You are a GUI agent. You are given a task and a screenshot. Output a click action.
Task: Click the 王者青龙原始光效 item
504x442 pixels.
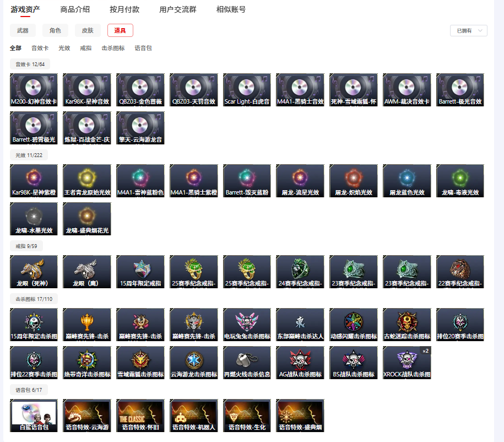pos(87,181)
